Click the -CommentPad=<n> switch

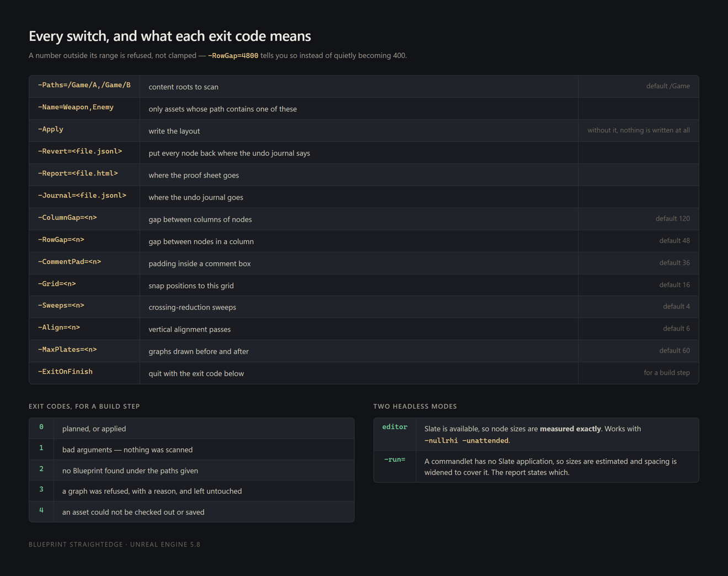(x=69, y=262)
